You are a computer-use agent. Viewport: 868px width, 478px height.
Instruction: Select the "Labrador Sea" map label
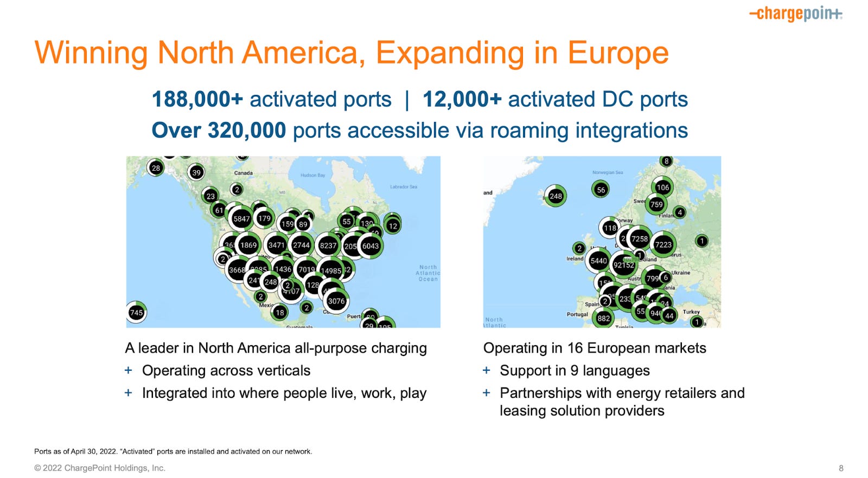tap(404, 186)
